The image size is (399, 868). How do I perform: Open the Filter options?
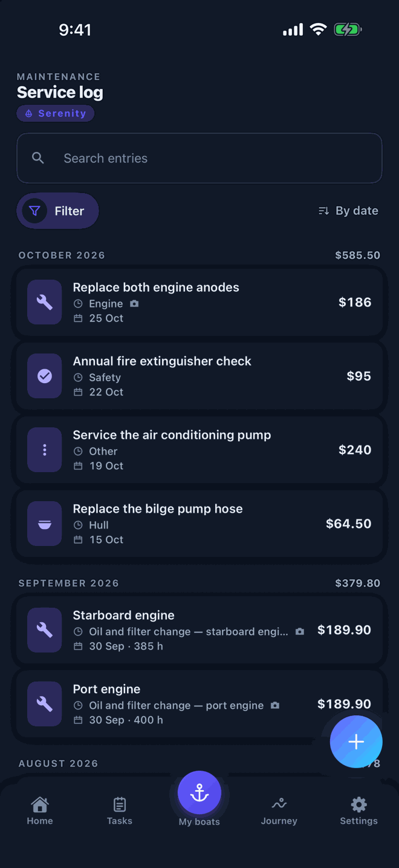[x=57, y=211]
